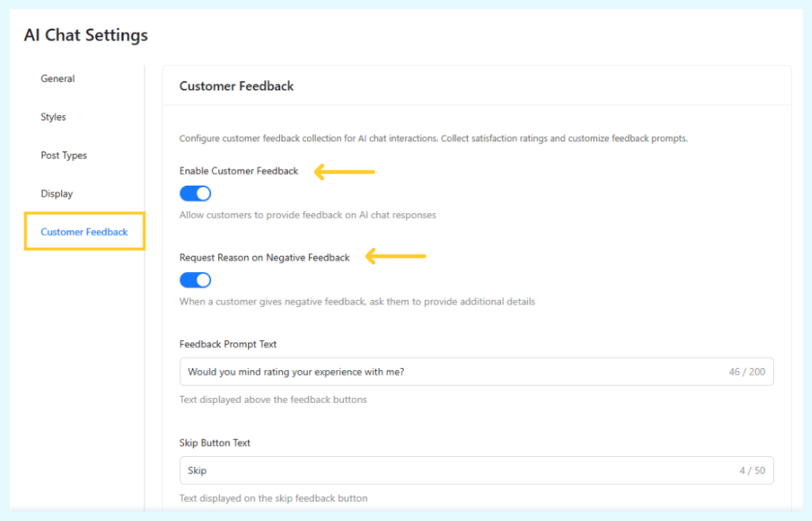Click the Skip Button Text label

215,442
